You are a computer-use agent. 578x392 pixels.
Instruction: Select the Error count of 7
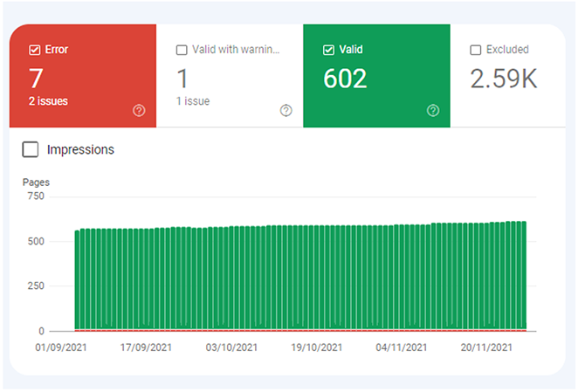36,79
